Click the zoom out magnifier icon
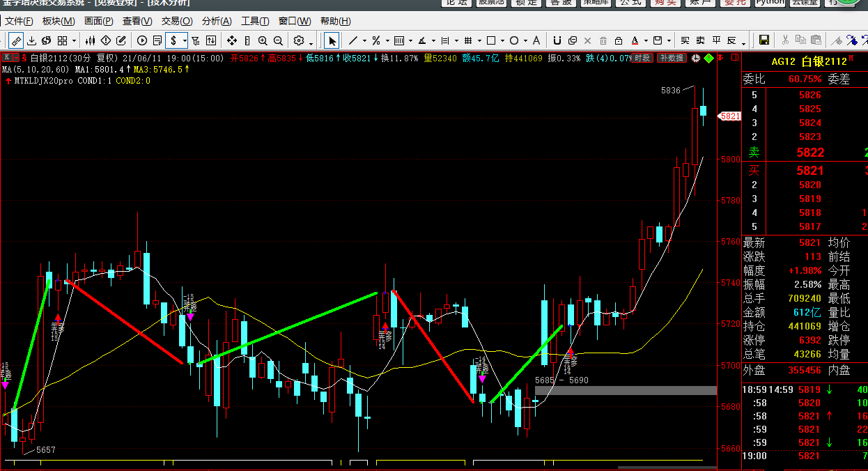The height and width of the screenshot is (471, 868). pyautogui.click(x=278, y=40)
